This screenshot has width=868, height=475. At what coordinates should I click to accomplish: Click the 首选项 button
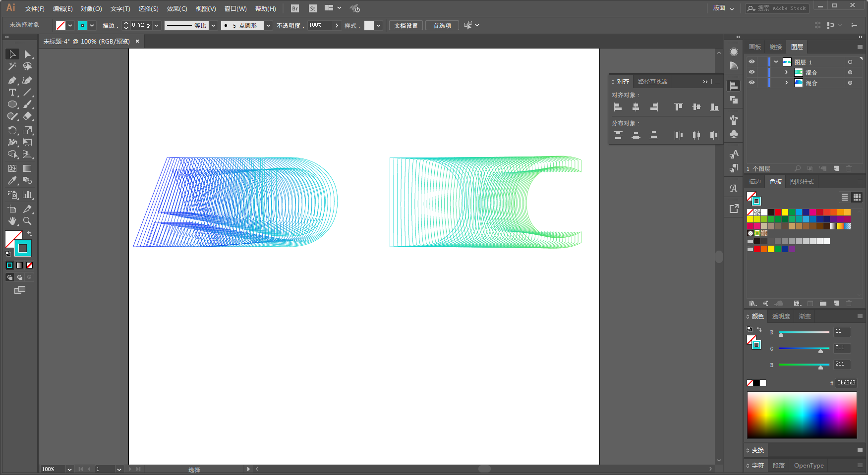(x=442, y=25)
